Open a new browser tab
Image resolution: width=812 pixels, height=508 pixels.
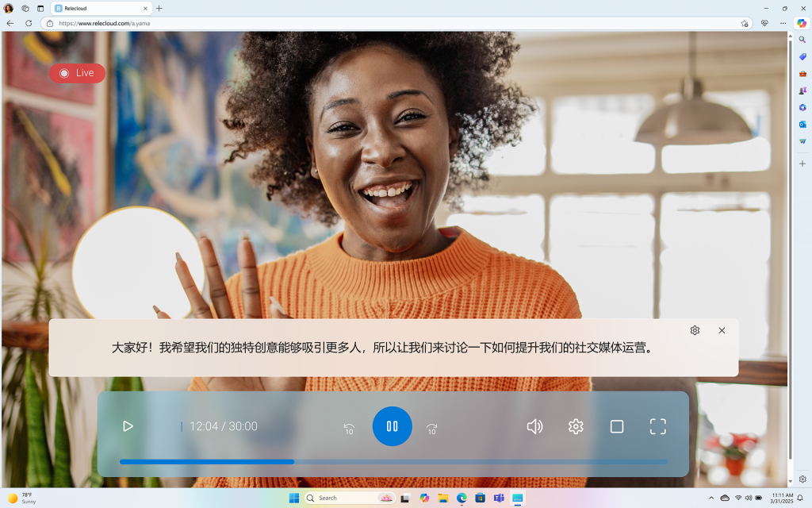159,9
